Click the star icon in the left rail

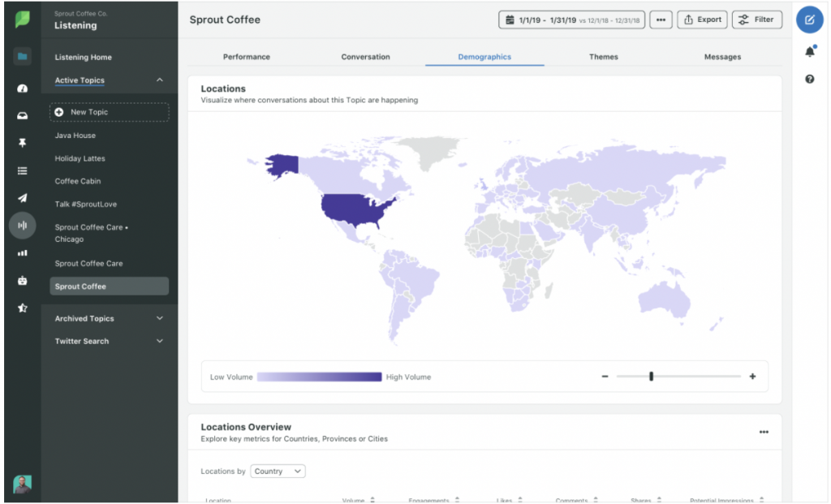(x=22, y=308)
